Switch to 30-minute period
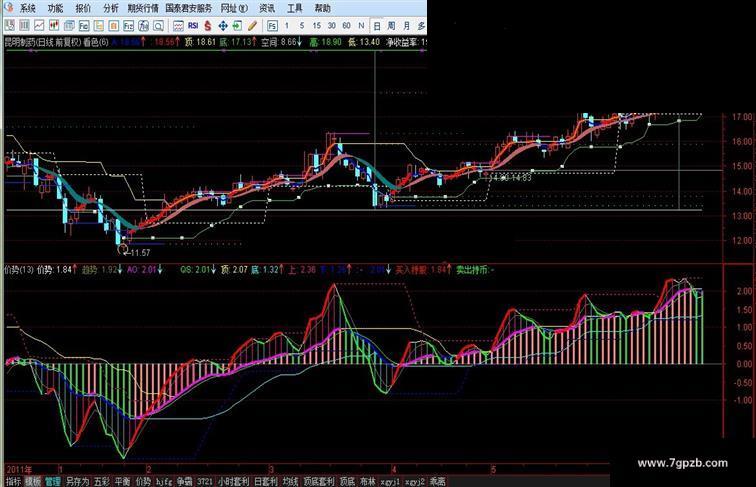 [332, 26]
